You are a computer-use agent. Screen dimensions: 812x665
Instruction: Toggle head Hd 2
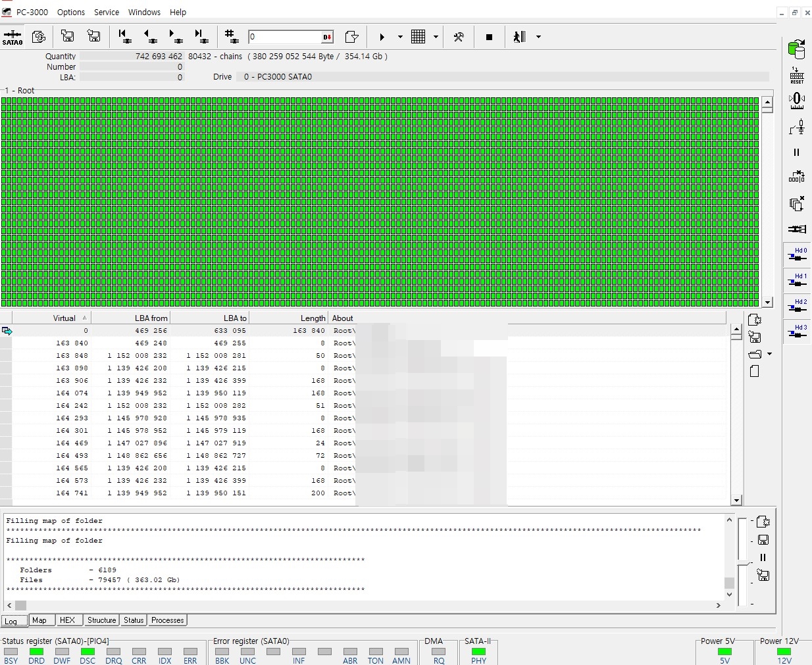point(797,307)
